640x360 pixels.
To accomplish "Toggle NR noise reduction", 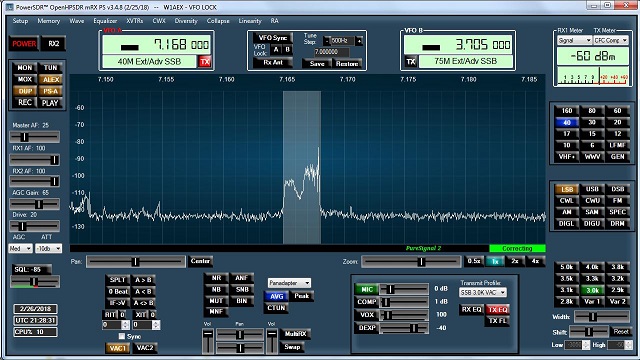I will [x=216, y=278].
